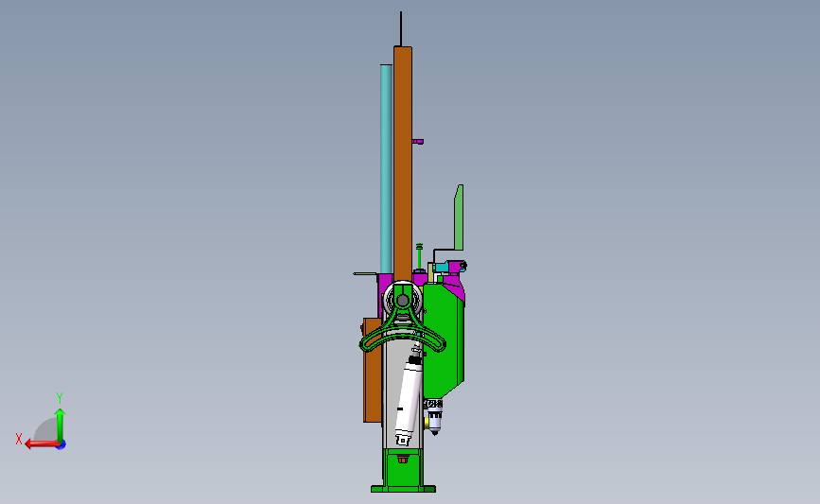The image size is (820, 504).
Task: Select the green base mounting foot
Action: point(403,470)
